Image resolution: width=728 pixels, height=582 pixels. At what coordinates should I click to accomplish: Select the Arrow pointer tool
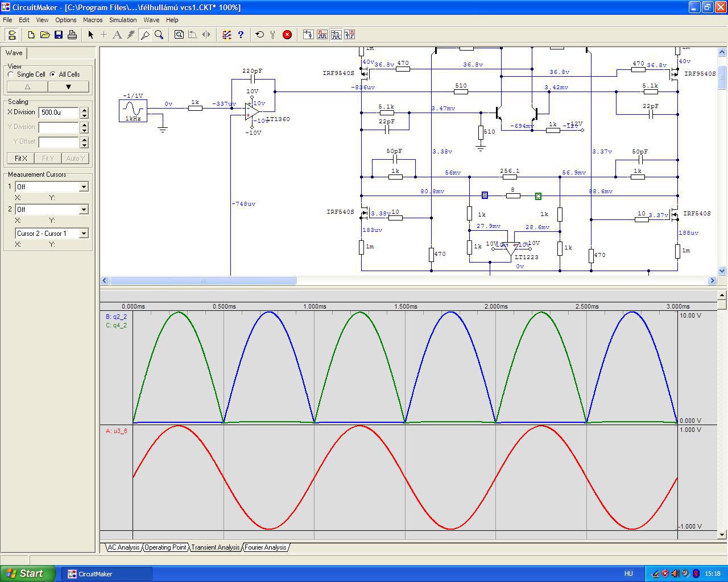tap(90, 35)
